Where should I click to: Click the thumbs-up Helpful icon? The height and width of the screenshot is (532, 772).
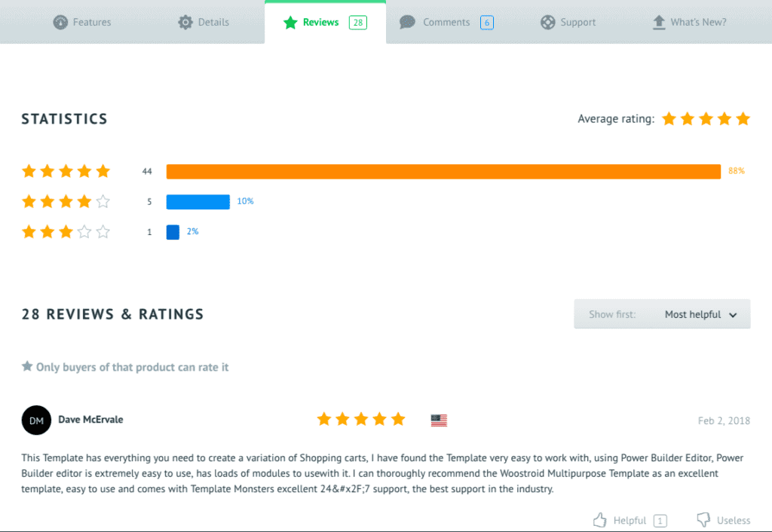click(599, 520)
